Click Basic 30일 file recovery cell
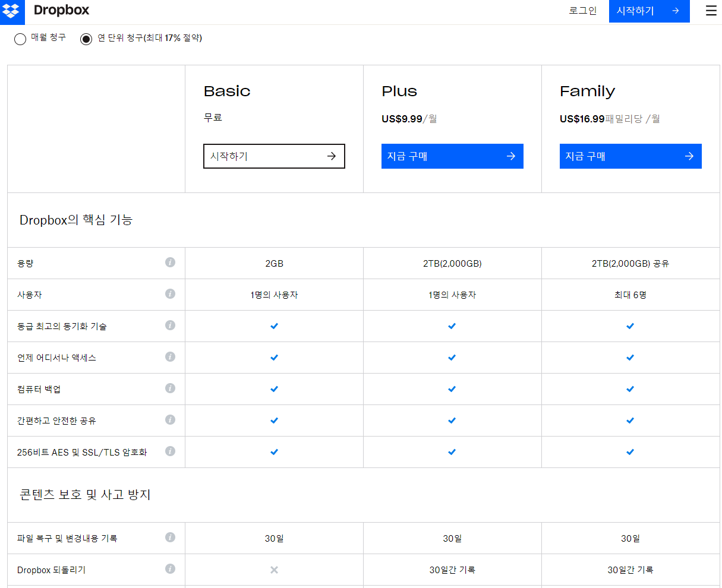 point(274,538)
